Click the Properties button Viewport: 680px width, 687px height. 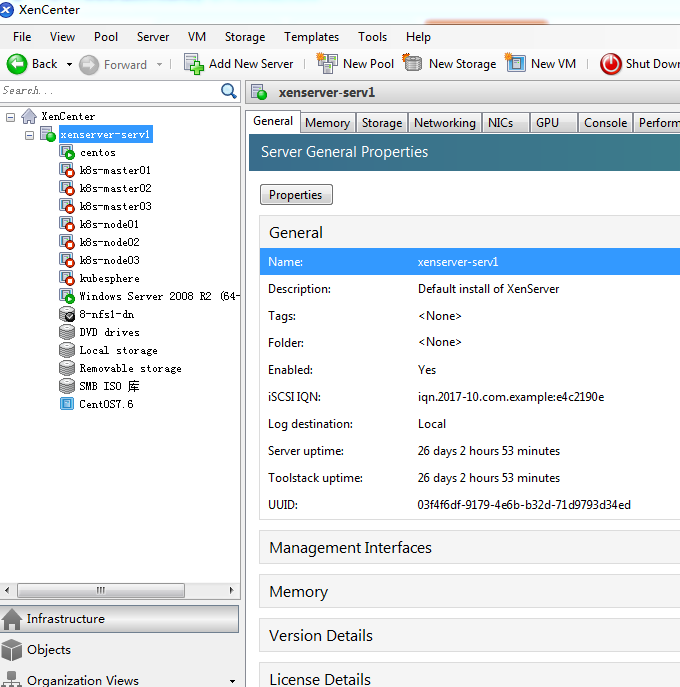pos(296,195)
